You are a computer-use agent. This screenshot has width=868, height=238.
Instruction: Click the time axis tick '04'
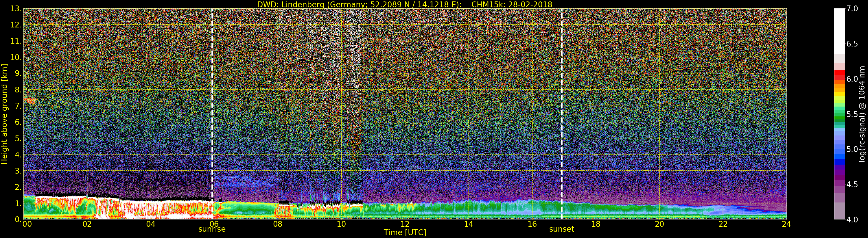(151, 224)
